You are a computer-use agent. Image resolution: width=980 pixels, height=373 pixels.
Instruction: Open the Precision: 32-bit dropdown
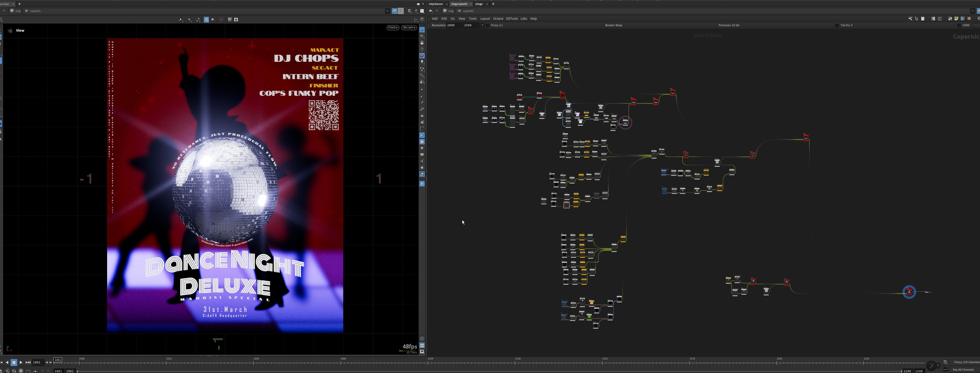click(729, 25)
